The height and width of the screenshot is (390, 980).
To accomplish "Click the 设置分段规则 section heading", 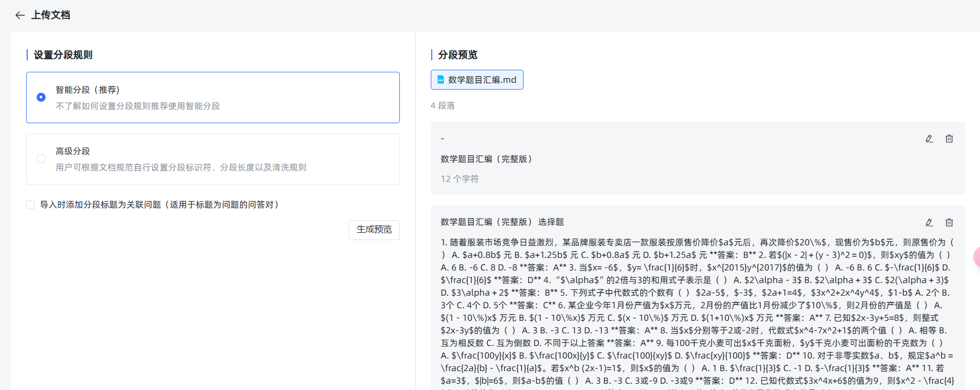I will coord(63,55).
